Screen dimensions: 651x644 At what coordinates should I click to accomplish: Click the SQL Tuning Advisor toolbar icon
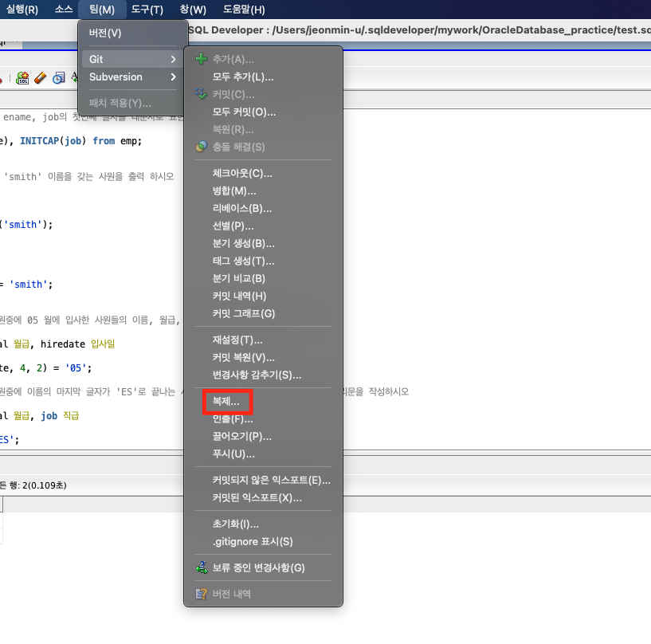click(22, 77)
